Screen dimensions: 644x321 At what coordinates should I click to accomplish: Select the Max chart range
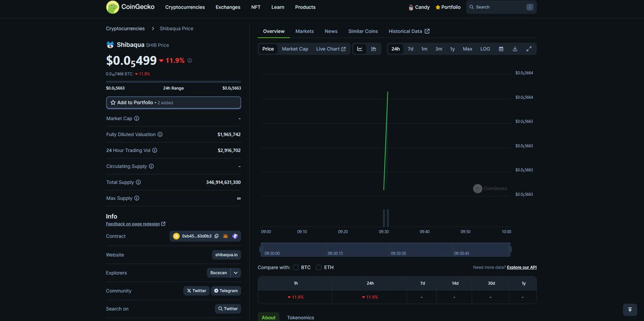467,49
